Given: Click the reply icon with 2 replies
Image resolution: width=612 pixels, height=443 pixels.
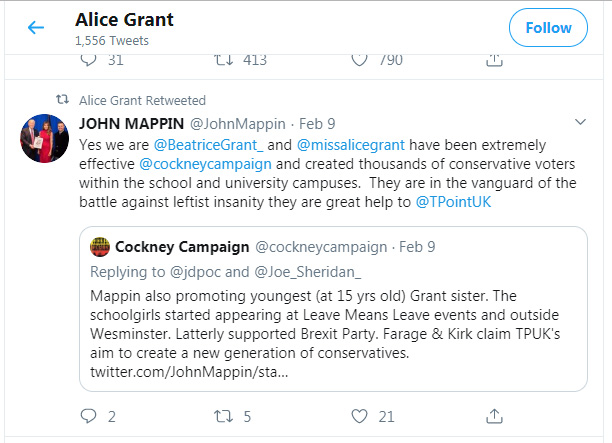Looking at the screenshot, I should coord(88,416).
